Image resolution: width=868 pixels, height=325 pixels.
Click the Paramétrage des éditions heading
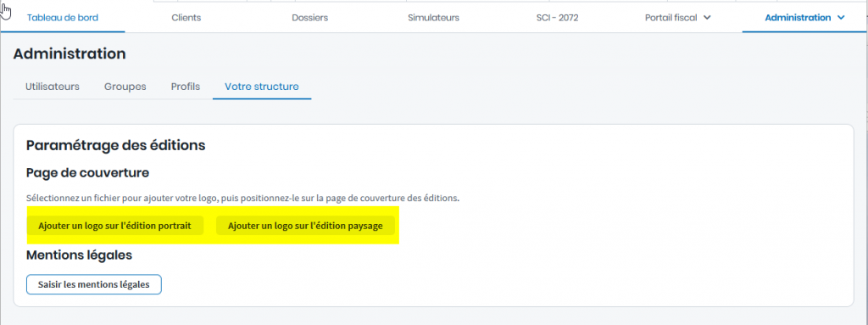[x=115, y=145]
